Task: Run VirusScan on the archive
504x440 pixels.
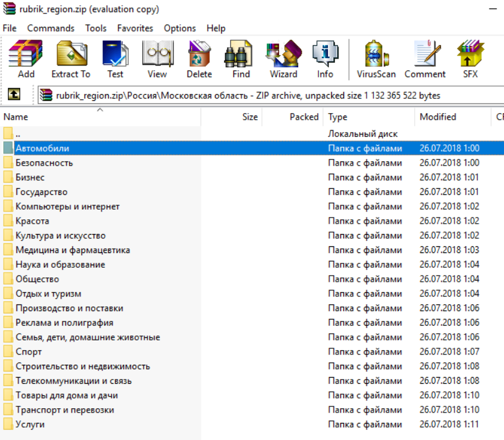Action: pos(376,59)
